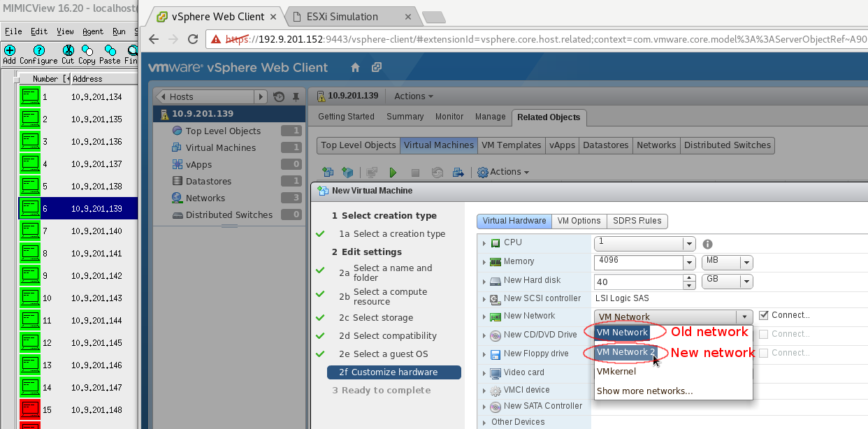Screen dimensions: 868x429
Task: Click the migrate VM toolbar icon
Action: (458, 172)
